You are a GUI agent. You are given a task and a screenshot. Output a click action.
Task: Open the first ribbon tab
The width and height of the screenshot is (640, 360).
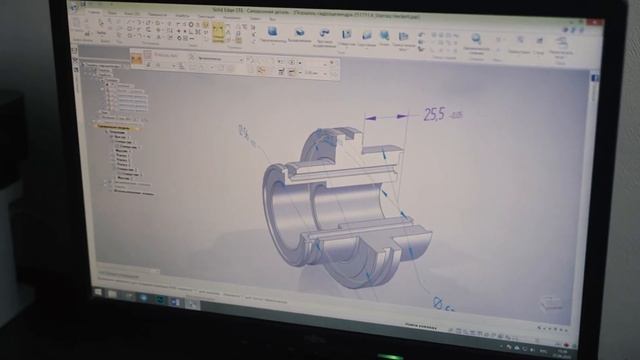tap(93, 12)
